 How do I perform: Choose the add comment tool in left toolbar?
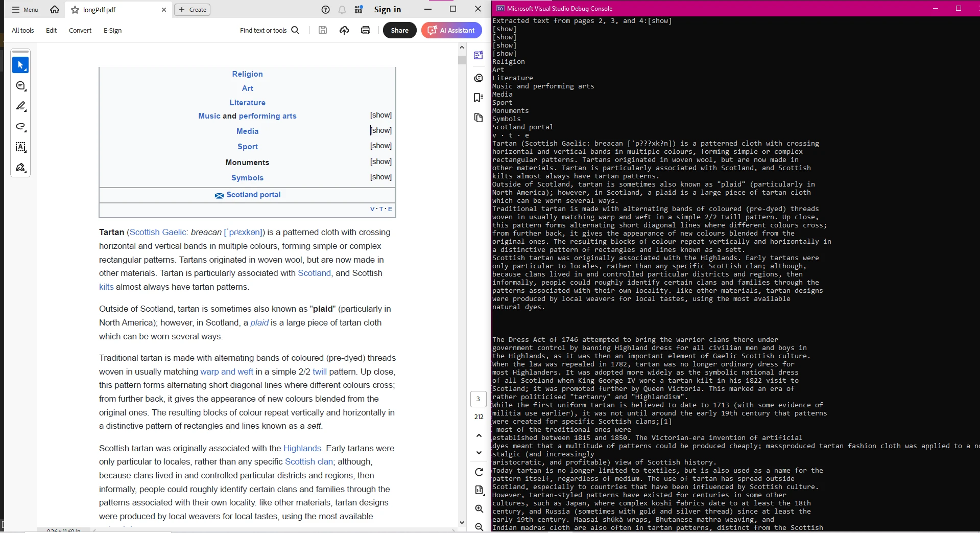coord(20,86)
